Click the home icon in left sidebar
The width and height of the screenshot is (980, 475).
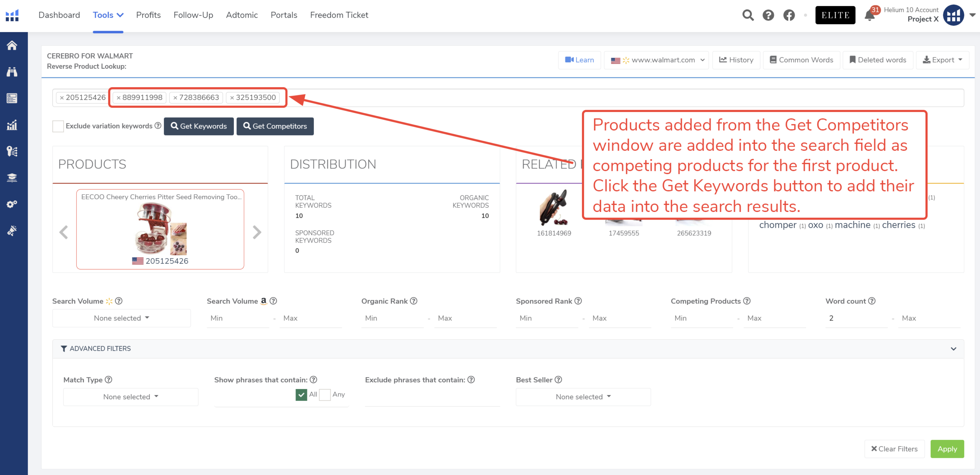[x=12, y=46]
